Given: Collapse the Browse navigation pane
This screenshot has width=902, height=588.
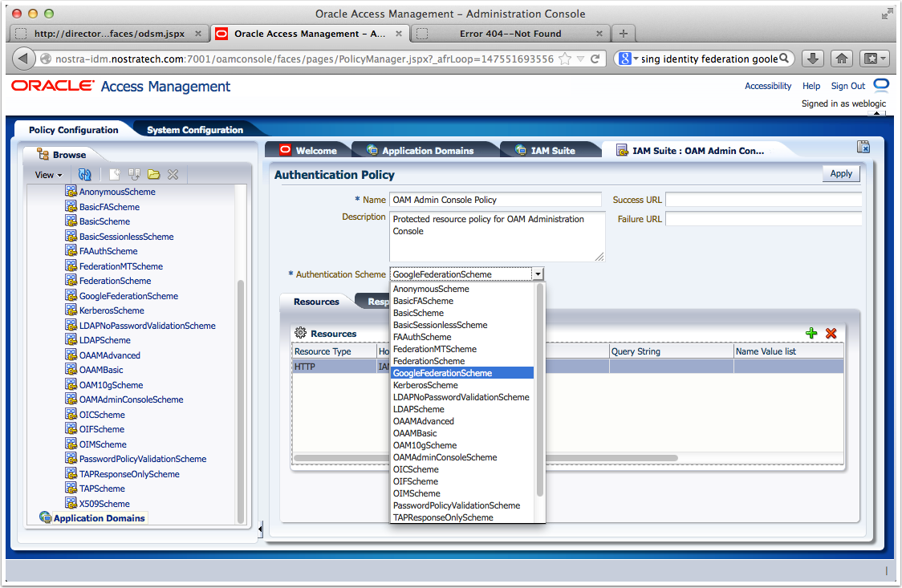Looking at the screenshot, I should pyautogui.click(x=259, y=529).
